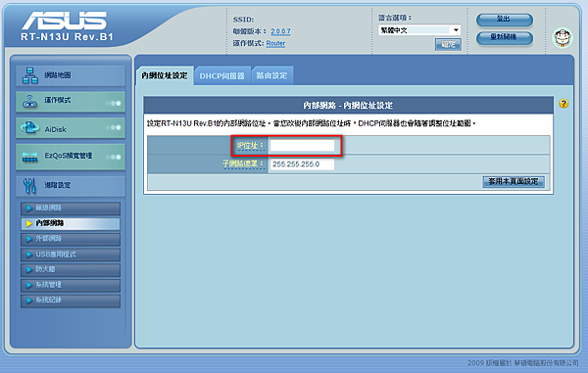The width and height of the screenshot is (588, 373).
Task: Click the subnet mask field showing 255.255.255.0
Action: (302, 164)
